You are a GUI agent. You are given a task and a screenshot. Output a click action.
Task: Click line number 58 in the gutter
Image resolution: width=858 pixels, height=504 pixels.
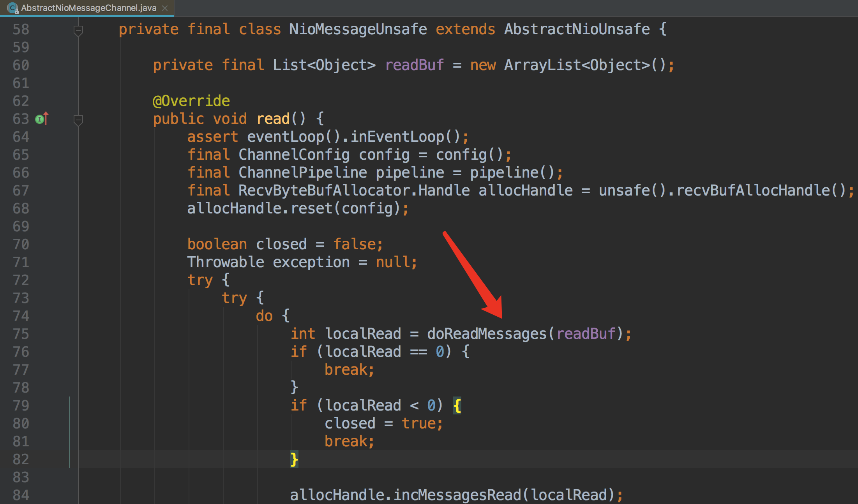21,29
